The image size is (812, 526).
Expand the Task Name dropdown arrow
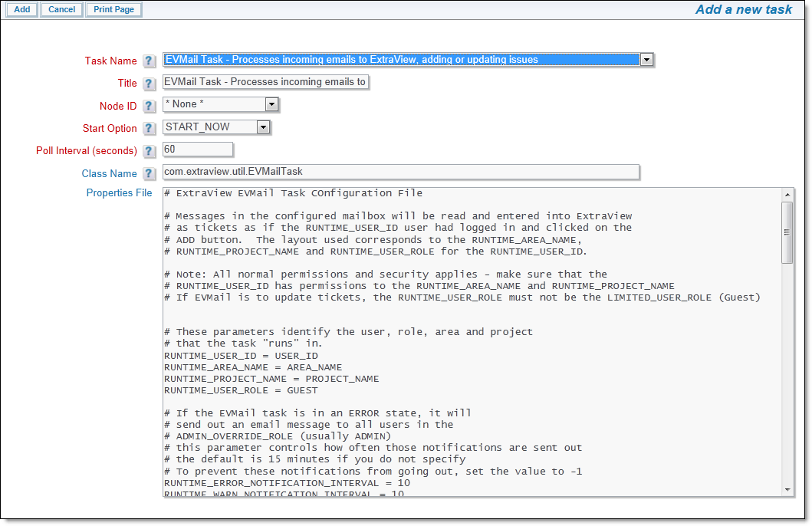pos(646,60)
